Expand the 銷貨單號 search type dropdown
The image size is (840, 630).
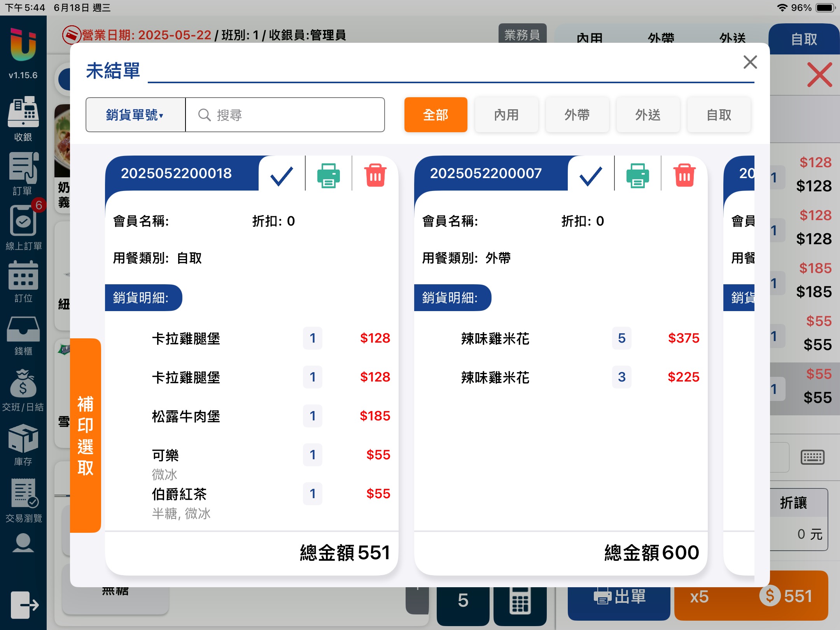[135, 115]
